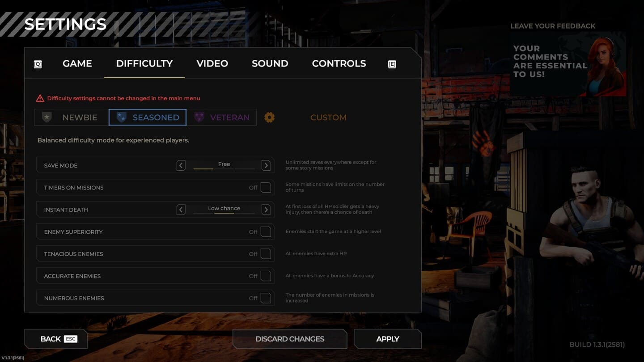Click the red warning triangle icon
This screenshot has width=644, height=362.
point(40,98)
